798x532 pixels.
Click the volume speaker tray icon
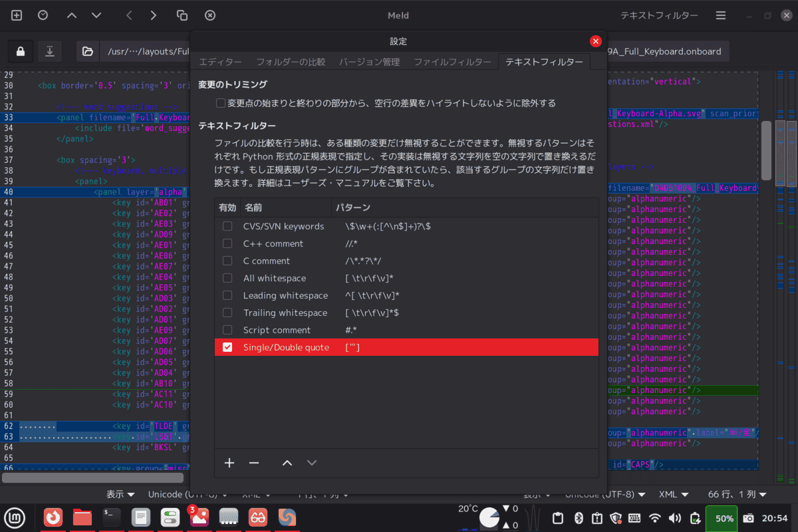(x=674, y=518)
